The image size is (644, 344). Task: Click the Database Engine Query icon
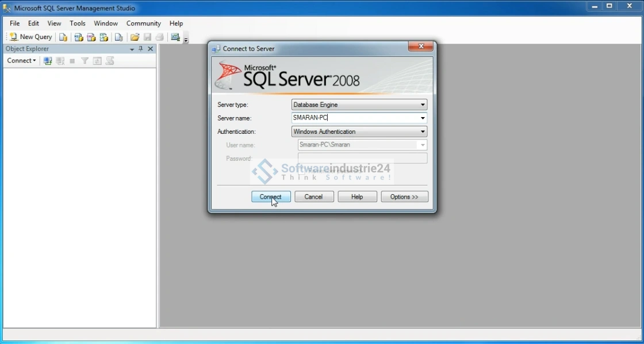point(63,37)
